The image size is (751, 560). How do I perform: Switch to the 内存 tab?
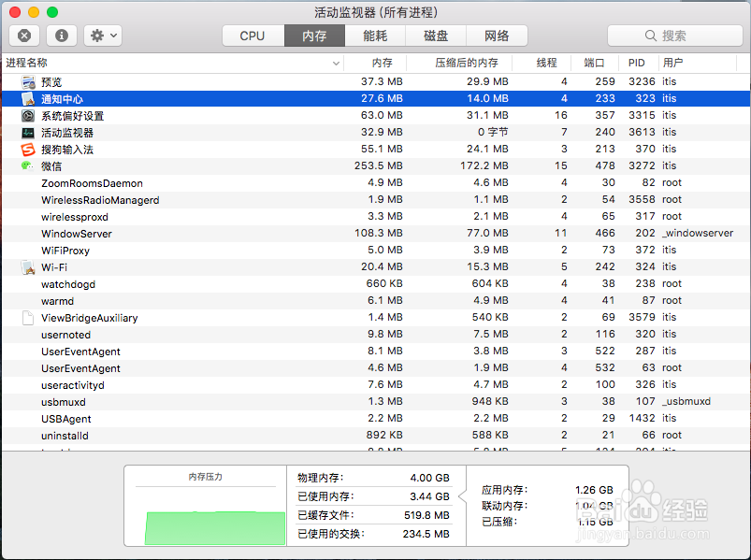(x=314, y=36)
